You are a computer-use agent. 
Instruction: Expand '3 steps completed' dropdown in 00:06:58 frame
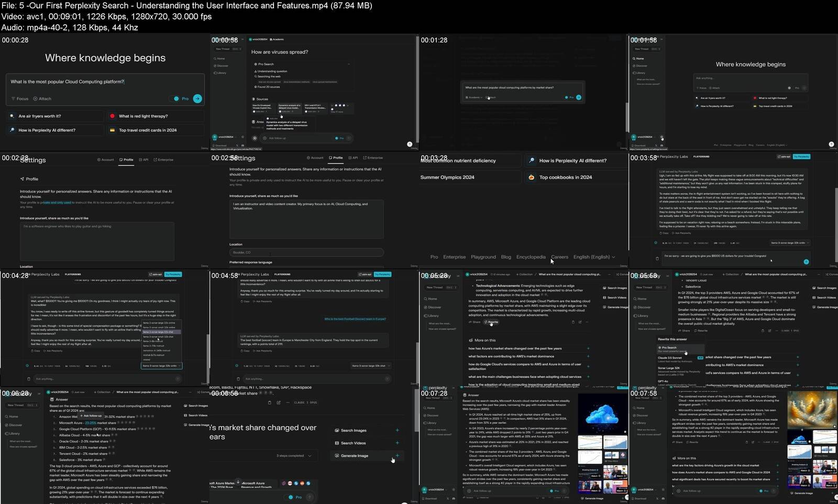click(x=295, y=456)
